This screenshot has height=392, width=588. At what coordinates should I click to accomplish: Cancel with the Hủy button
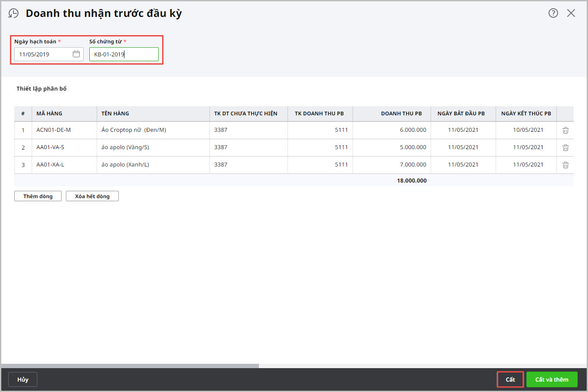click(x=23, y=379)
